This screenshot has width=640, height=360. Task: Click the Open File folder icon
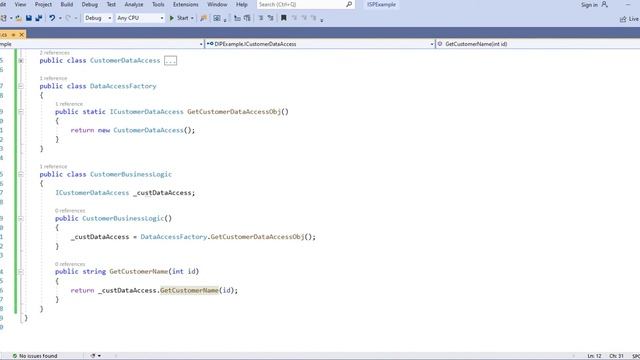[x=18, y=18]
